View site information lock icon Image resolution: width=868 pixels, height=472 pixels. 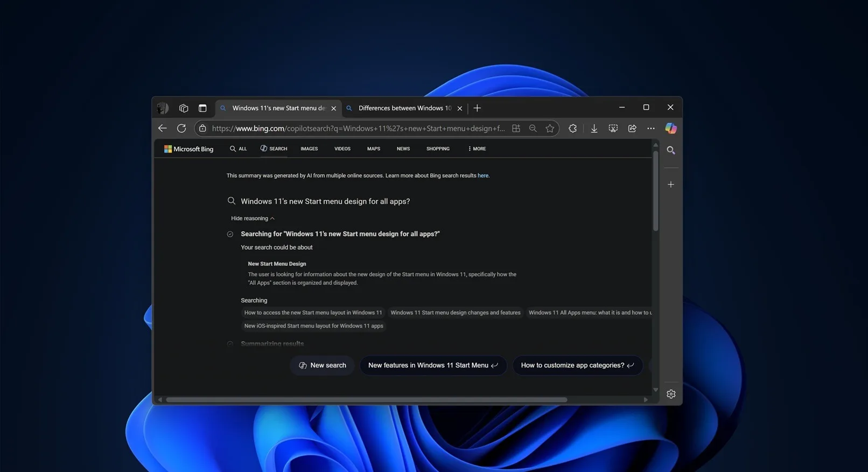pos(202,128)
